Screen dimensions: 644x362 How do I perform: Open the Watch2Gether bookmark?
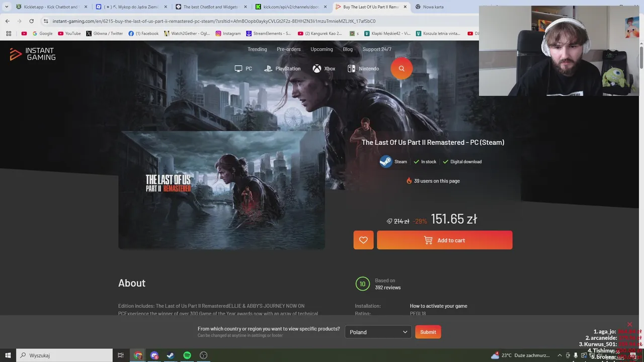187,34
